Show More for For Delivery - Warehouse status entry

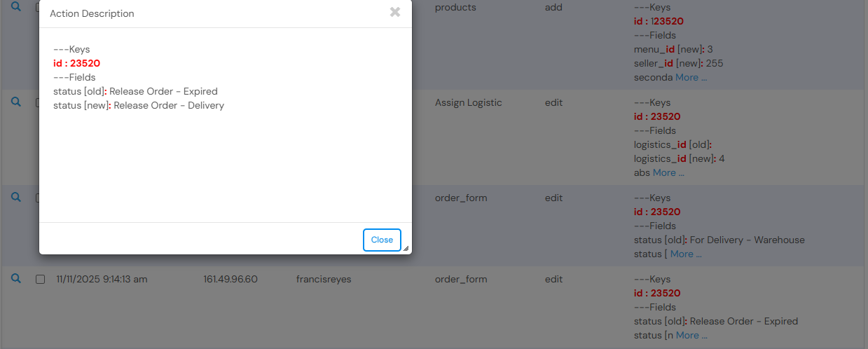pos(686,254)
